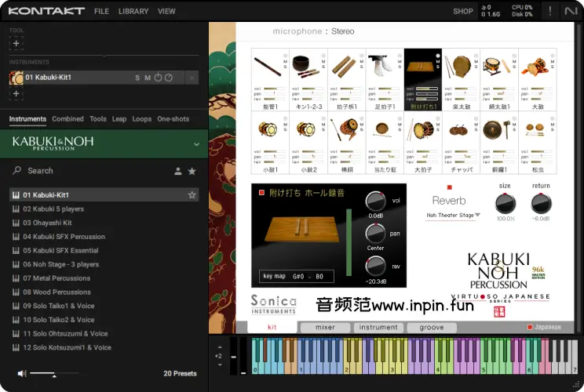This screenshot has height=392, width=584.
Task: Open the Loops browser tab
Action: [x=142, y=119]
